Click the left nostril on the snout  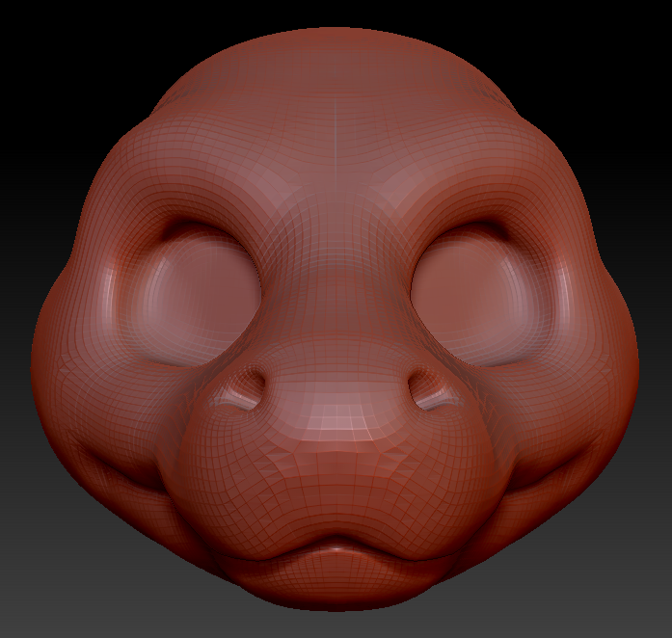(x=247, y=387)
